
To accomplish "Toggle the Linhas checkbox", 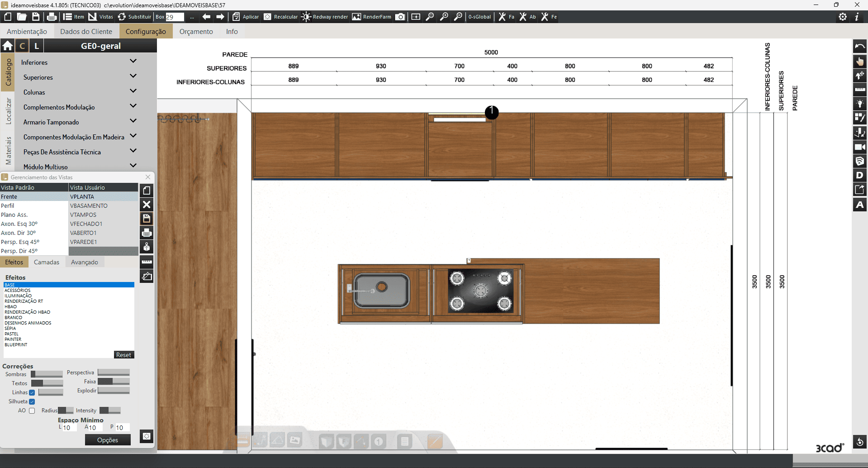I will click(x=32, y=392).
